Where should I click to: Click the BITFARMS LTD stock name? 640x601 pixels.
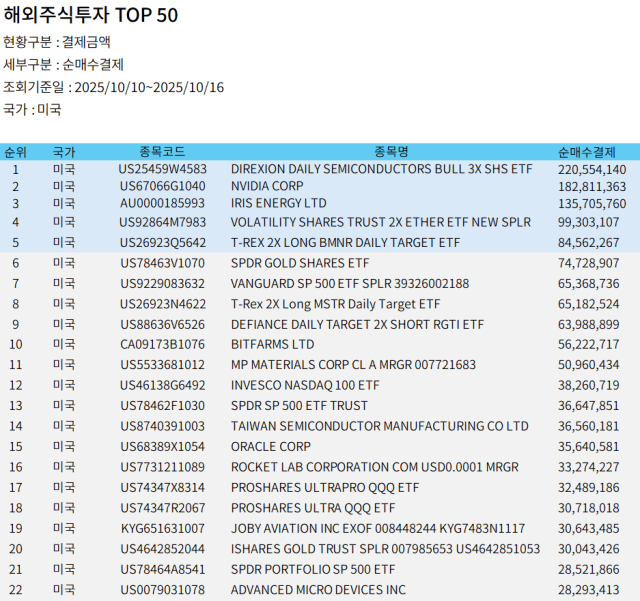[x=272, y=344]
